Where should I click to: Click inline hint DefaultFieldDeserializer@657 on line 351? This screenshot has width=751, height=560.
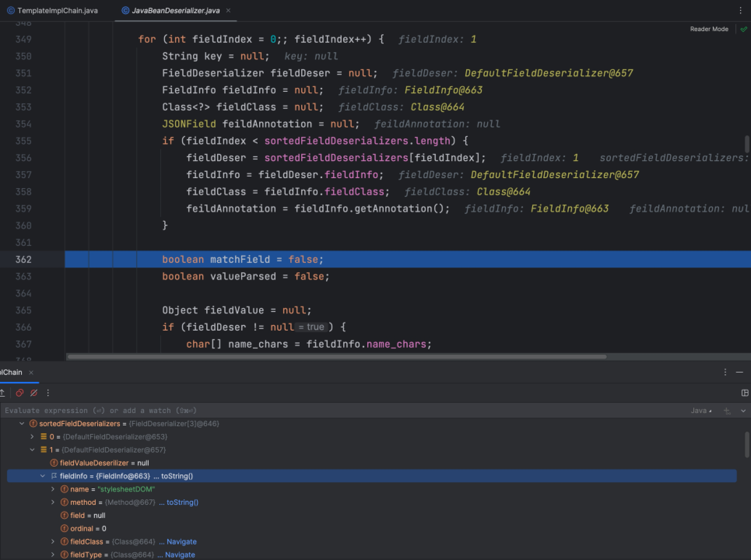click(549, 73)
